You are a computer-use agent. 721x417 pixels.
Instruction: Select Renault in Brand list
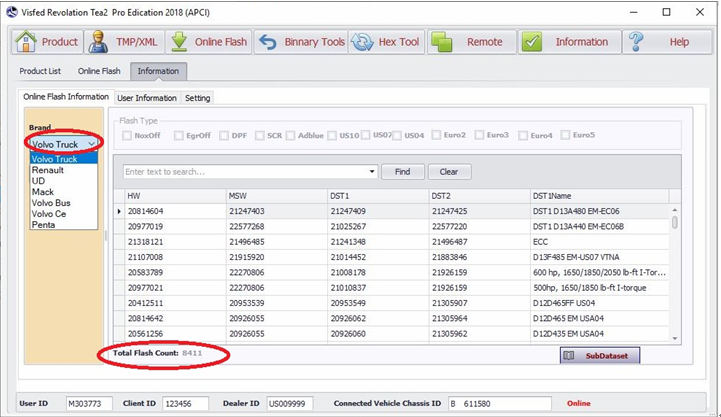tap(64, 170)
